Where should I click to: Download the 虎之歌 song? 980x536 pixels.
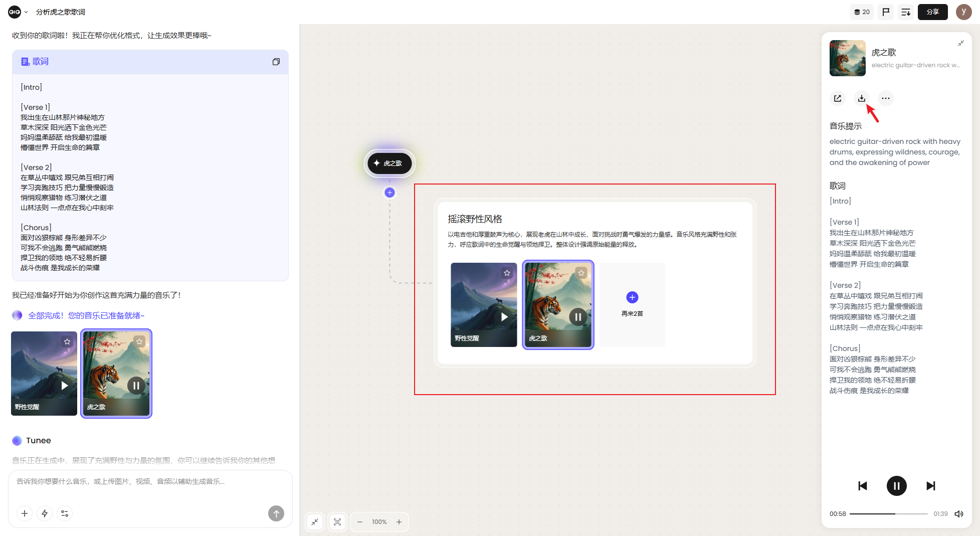pos(861,98)
